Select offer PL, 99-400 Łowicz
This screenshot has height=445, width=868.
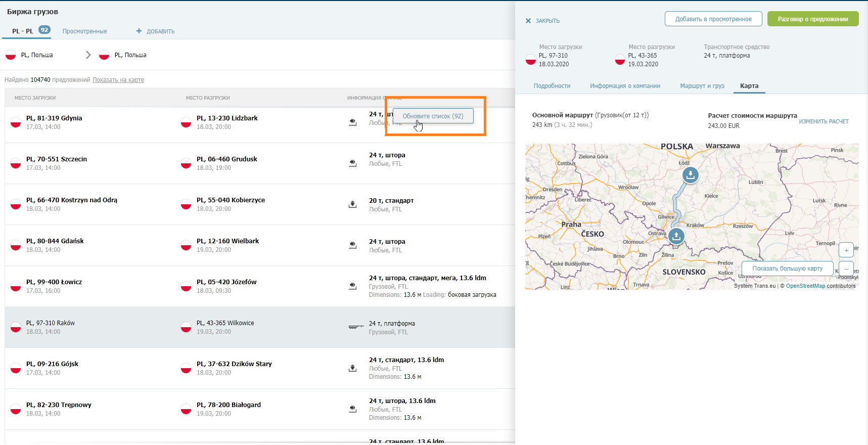54,282
